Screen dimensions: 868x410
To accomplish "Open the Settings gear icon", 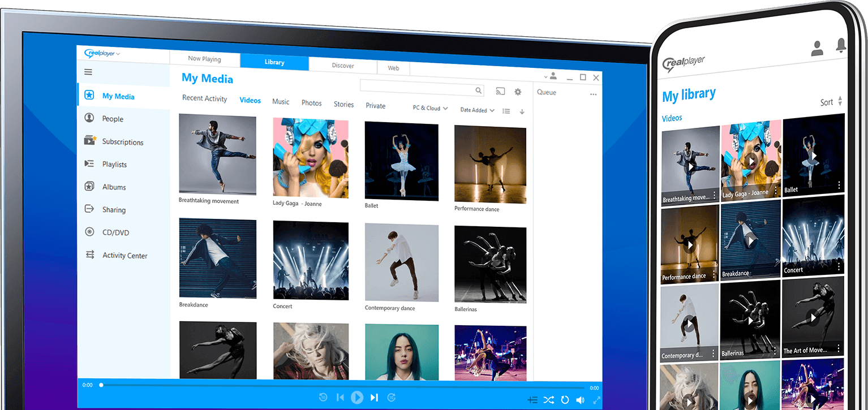I will point(518,91).
